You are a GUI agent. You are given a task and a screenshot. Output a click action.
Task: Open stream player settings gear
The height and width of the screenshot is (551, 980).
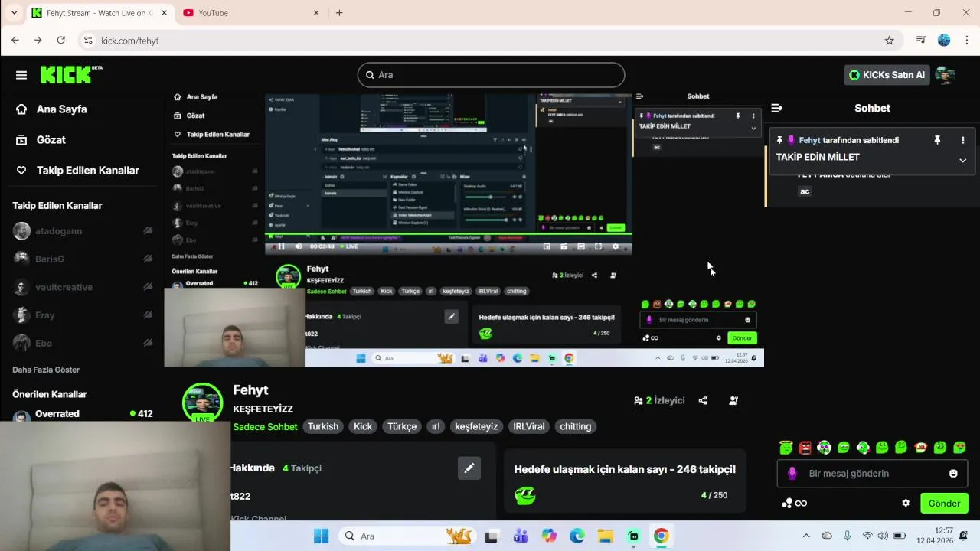(x=615, y=246)
